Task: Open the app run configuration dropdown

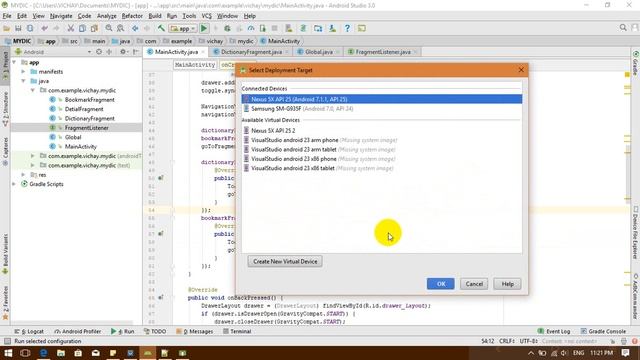Action: point(183,29)
